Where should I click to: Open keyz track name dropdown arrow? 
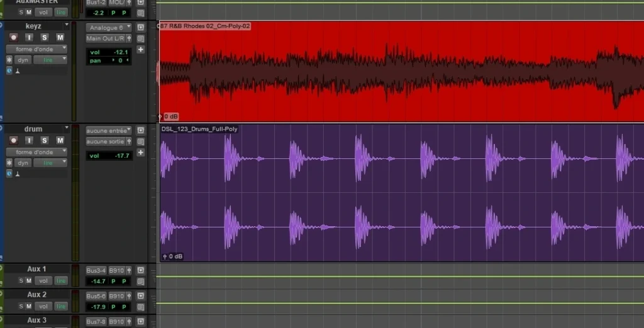pos(67,26)
